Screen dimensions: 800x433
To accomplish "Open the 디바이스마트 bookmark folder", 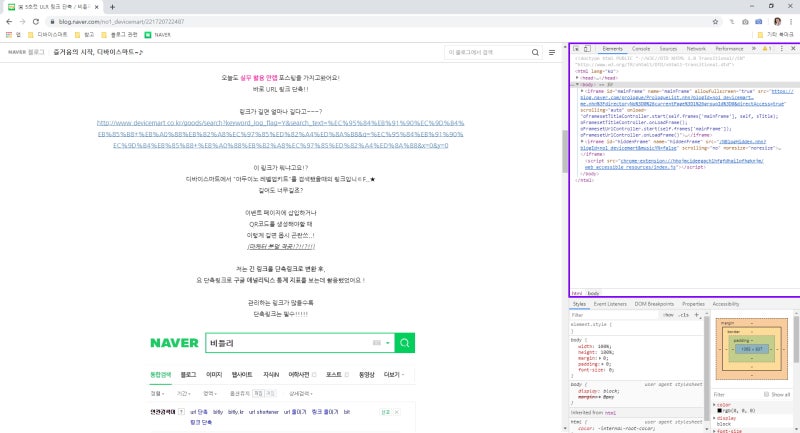I will point(47,35).
